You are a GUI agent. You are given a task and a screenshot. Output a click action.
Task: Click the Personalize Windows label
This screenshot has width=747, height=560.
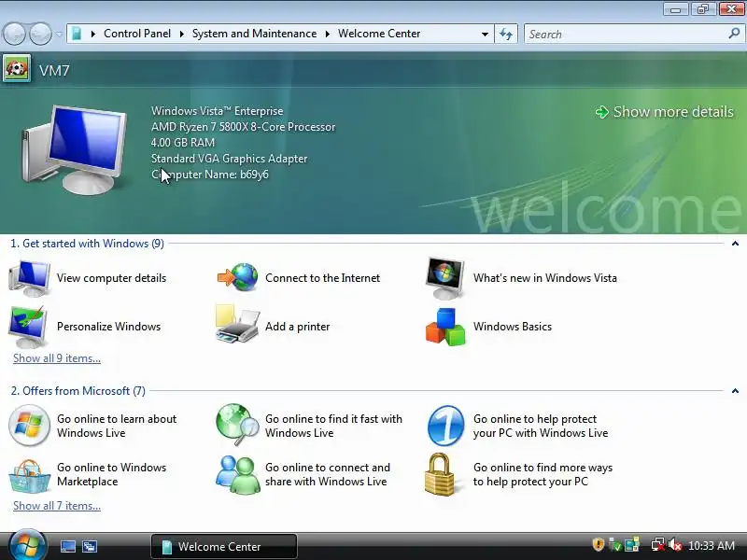coord(108,327)
